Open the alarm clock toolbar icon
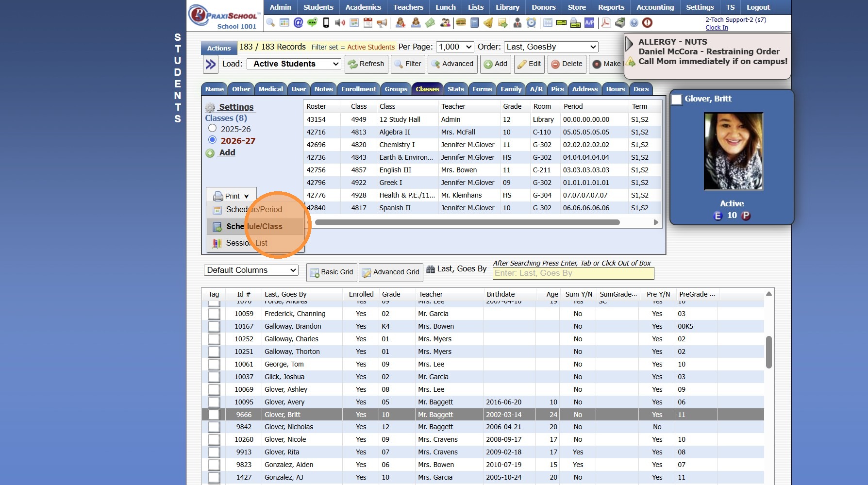The image size is (868, 485). click(x=532, y=23)
